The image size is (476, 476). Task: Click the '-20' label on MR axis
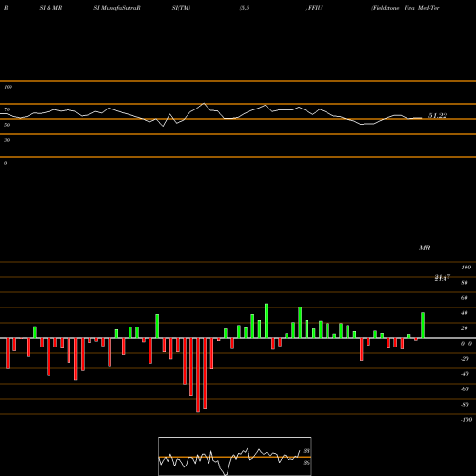(x=465, y=359)
